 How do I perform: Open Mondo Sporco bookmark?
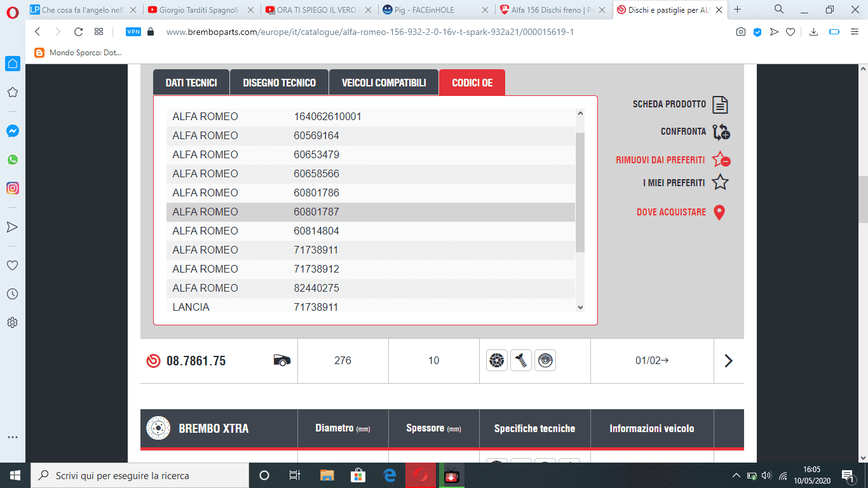pyautogui.click(x=79, y=53)
